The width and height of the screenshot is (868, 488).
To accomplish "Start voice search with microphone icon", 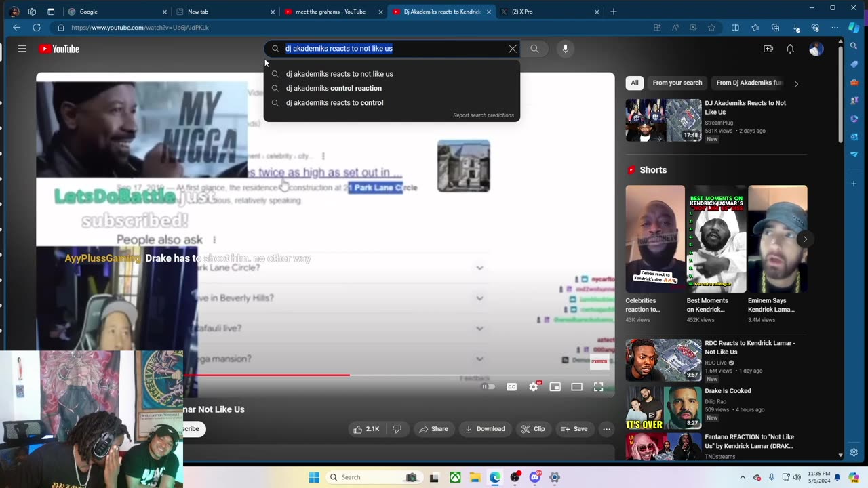I will click(565, 49).
